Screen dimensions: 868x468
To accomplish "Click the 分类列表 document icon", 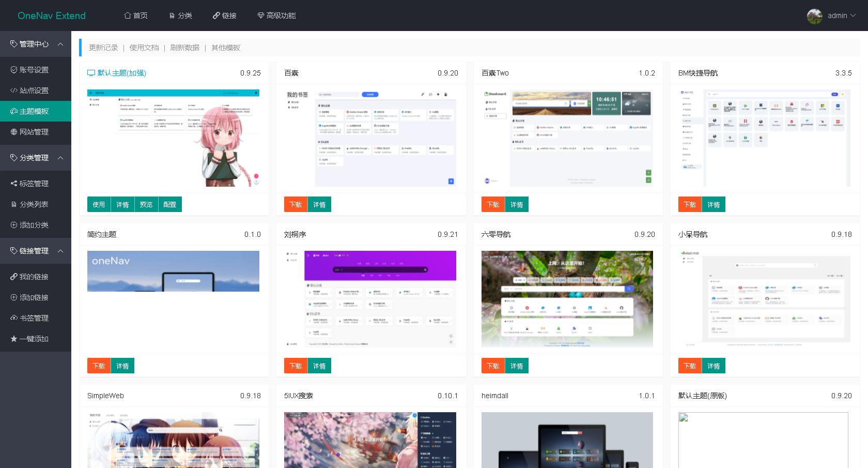I will [14, 204].
